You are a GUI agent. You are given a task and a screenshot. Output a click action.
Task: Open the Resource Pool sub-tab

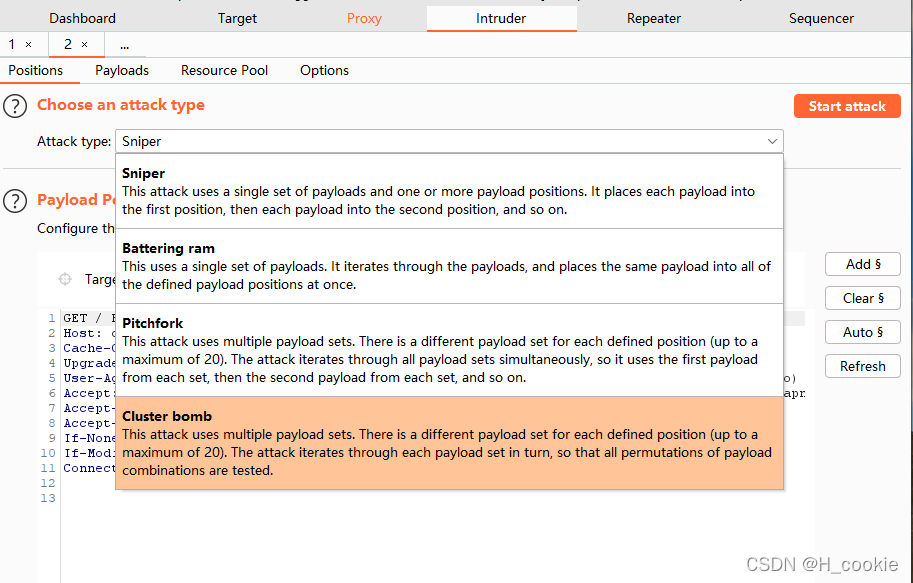click(225, 70)
